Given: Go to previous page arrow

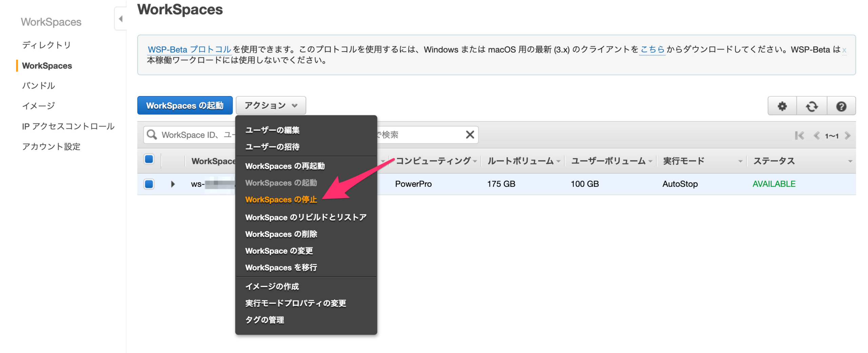Looking at the screenshot, I should (816, 136).
